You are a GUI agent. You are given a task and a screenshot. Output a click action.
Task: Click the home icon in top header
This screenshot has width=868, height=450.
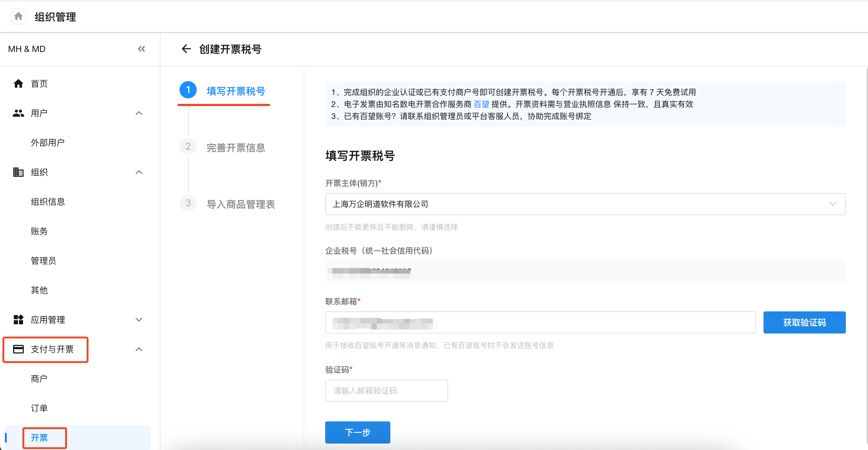(18, 16)
